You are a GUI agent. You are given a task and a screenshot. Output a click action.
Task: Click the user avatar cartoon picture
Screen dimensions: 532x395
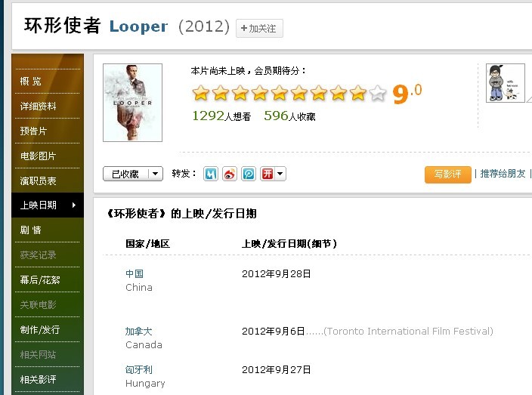click(506, 83)
